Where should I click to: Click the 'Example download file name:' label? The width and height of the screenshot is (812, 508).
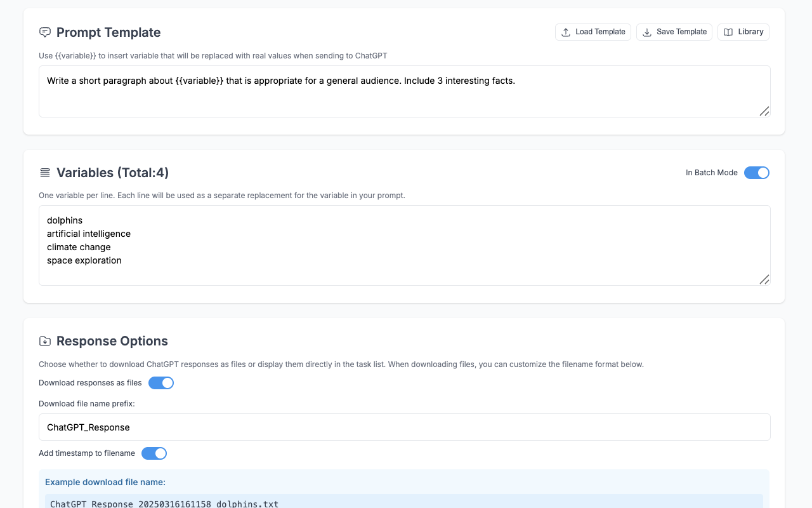[x=105, y=482]
